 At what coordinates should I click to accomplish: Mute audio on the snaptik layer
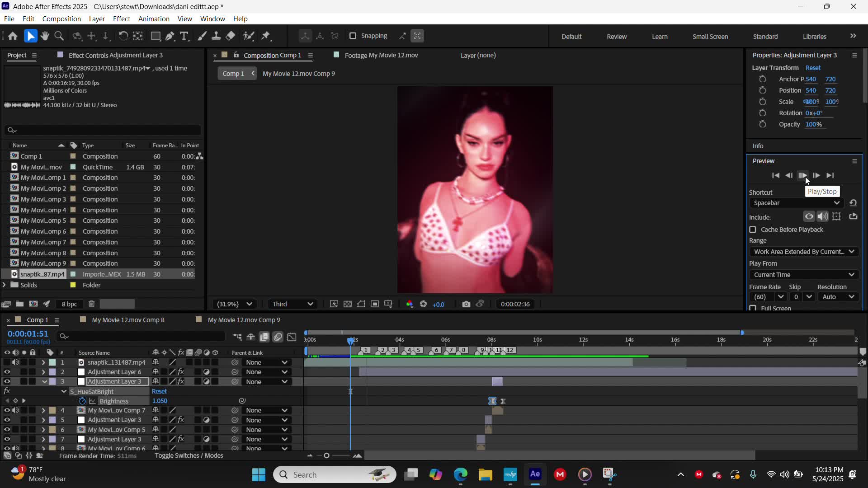15,362
